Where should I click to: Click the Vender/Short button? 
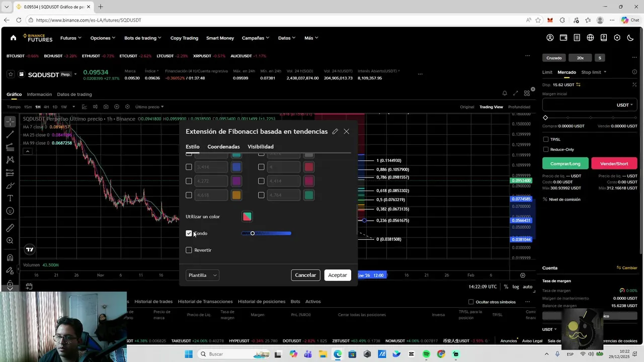click(614, 163)
